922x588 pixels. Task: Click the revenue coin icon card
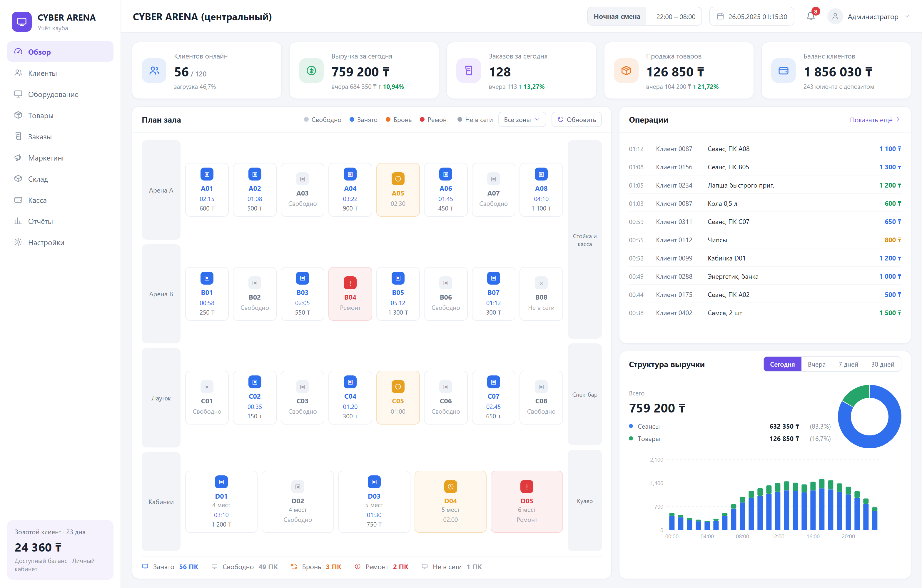tap(311, 71)
